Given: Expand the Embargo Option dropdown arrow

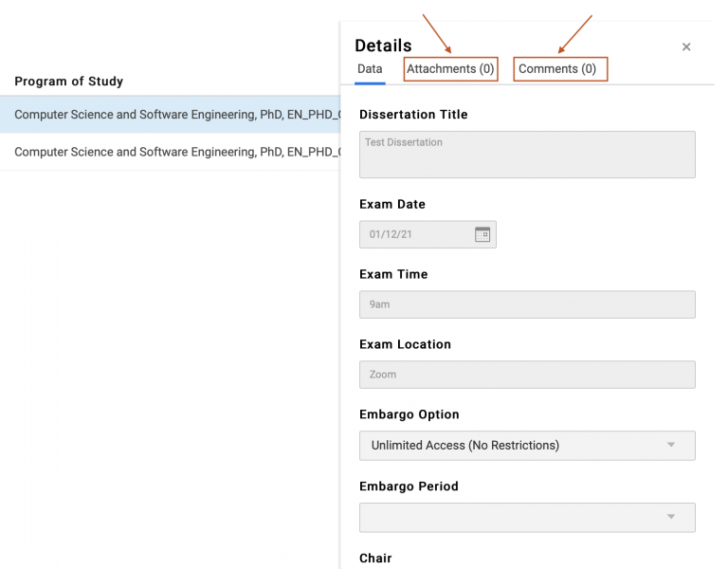Looking at the screenshot, I should pyautogui.click(x=671, y=445).
